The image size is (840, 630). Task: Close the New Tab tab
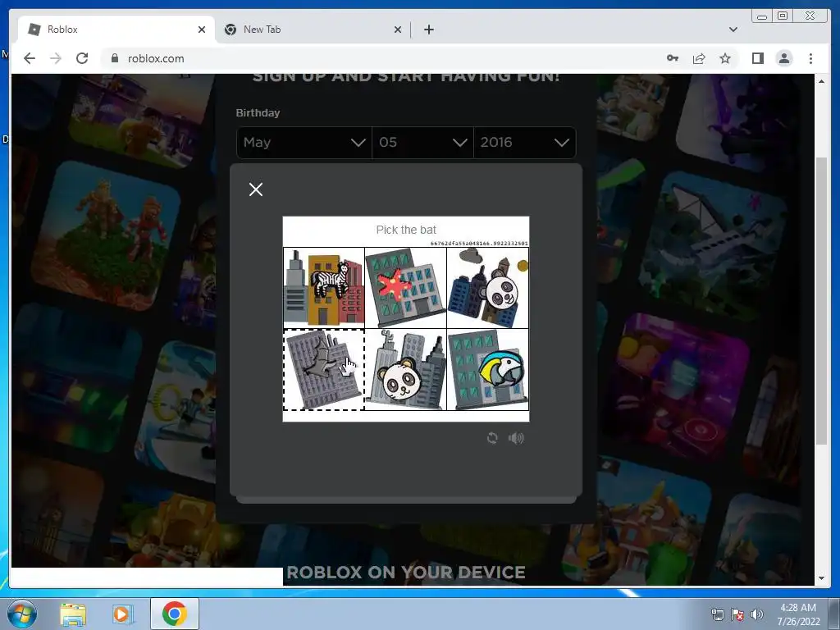(398, 30)
